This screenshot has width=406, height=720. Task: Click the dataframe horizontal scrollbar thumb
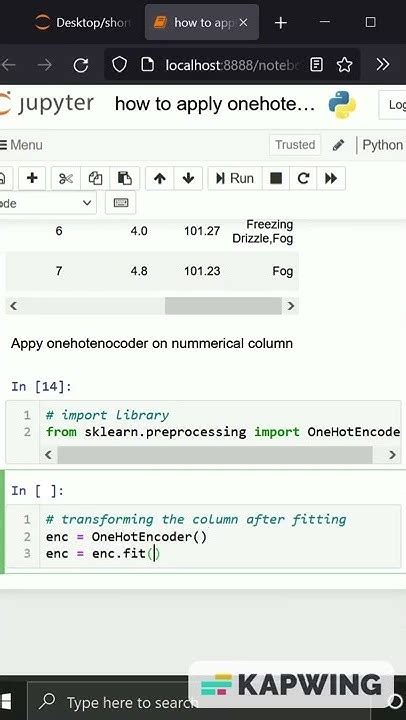coord(223,306)
